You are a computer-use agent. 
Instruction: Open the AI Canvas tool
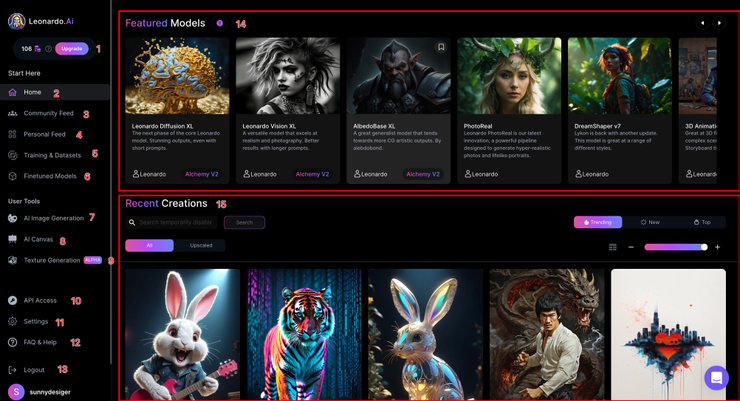click(x=38, y=239)
